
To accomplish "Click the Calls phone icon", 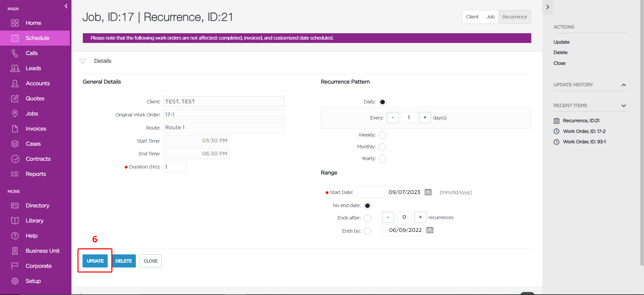I will pos(15,53).
